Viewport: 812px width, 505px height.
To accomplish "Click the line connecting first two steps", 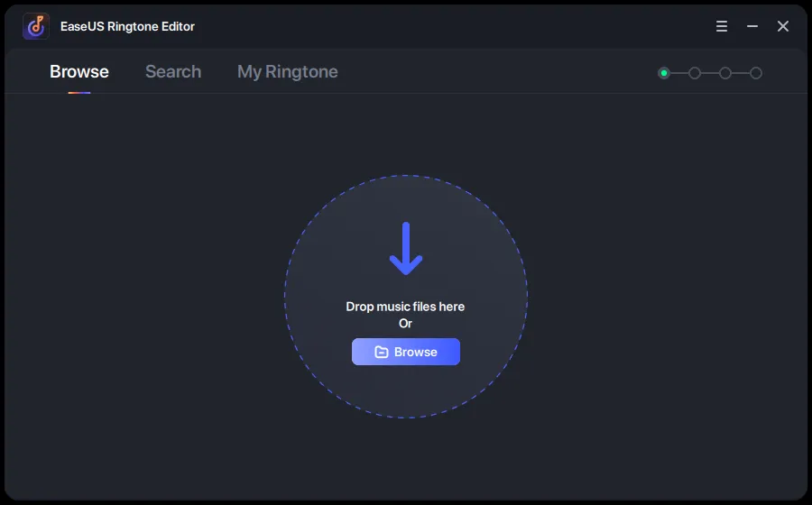I will tap(679, 73).
